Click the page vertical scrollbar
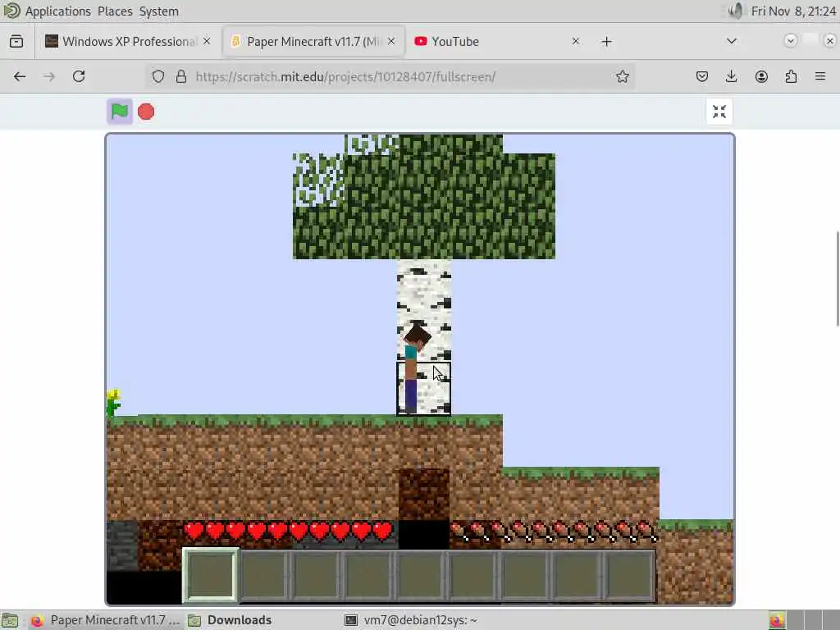Viewport: 840px width, 630px height. pos(838,278)
